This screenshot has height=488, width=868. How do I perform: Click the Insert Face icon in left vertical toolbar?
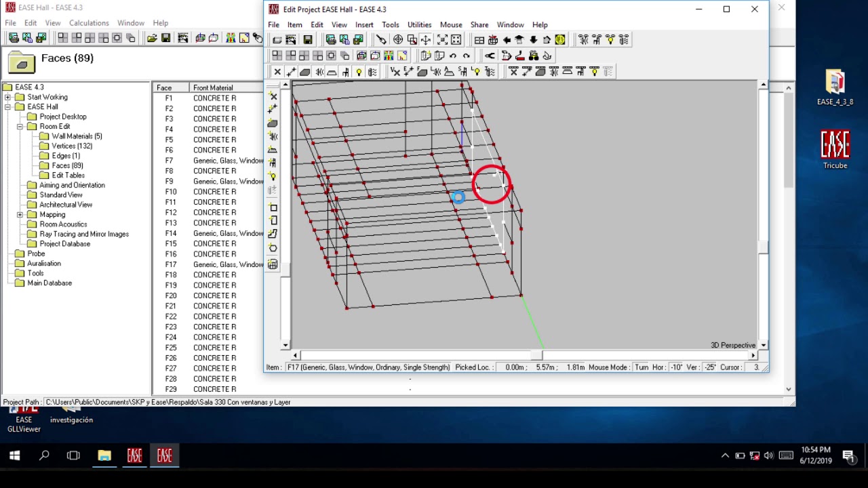pos(273,123)
